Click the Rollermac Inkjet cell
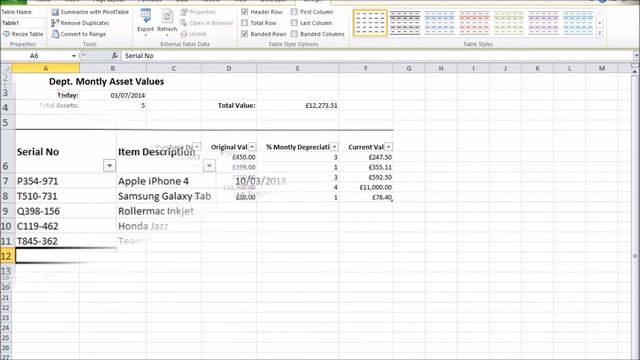Screen dimensions: 640x360 pyautogui.click(x=166, y=211)
